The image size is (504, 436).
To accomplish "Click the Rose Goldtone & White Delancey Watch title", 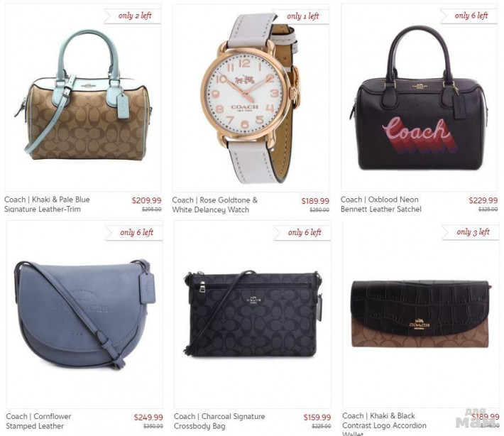I will [214, 205].
